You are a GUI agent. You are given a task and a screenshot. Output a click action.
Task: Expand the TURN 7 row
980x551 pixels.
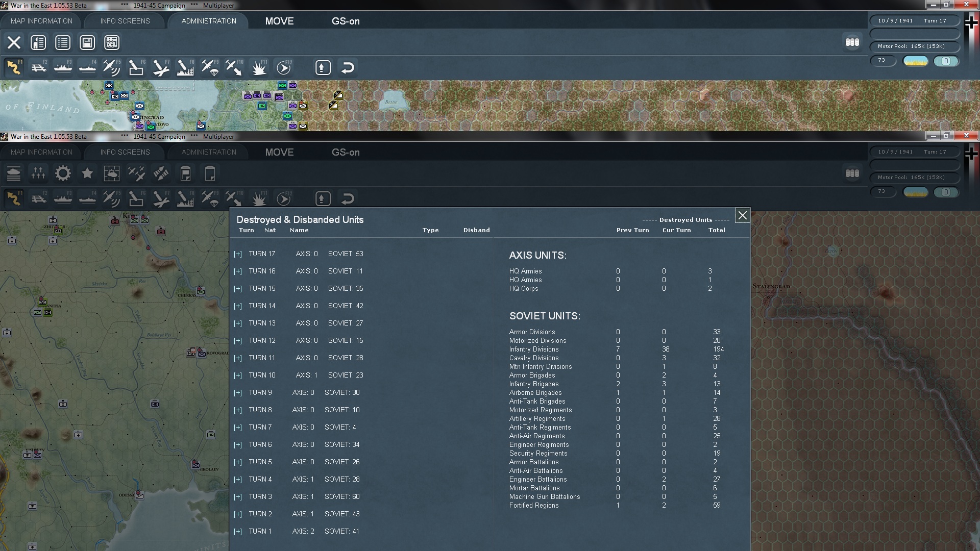(238, 428)
